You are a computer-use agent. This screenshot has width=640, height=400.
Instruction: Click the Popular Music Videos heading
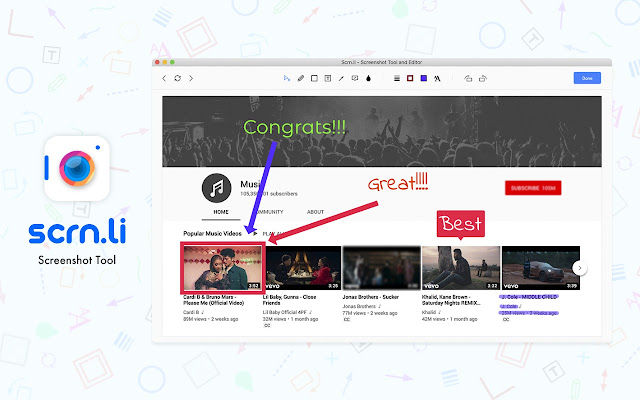pyautogui.click(x=212, y=233)
